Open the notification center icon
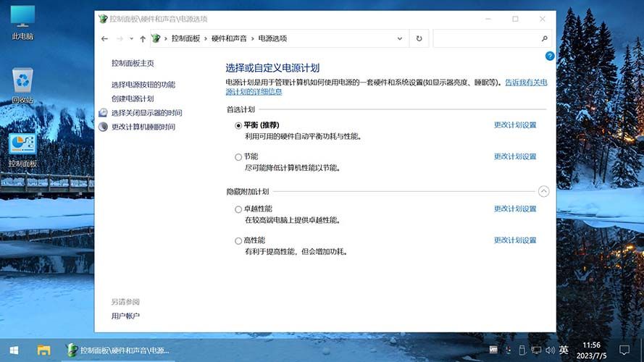This screenshot has height=362, width=644. 624,350
